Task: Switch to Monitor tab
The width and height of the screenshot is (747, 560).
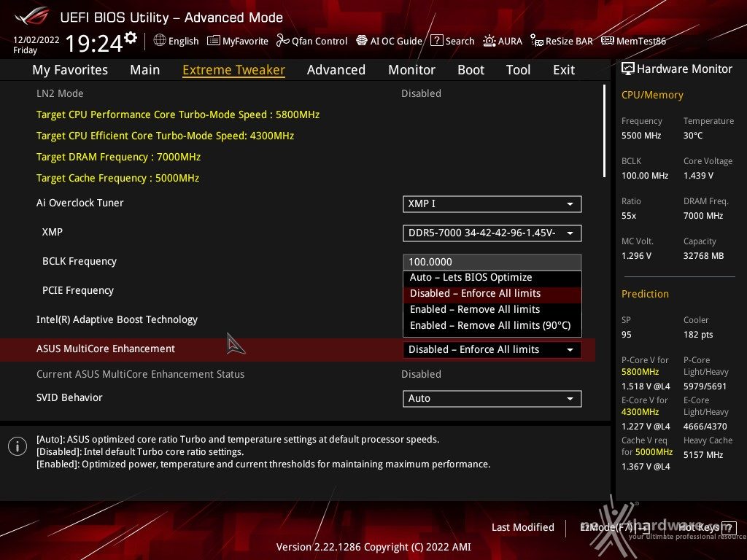Action: (411, 70)
